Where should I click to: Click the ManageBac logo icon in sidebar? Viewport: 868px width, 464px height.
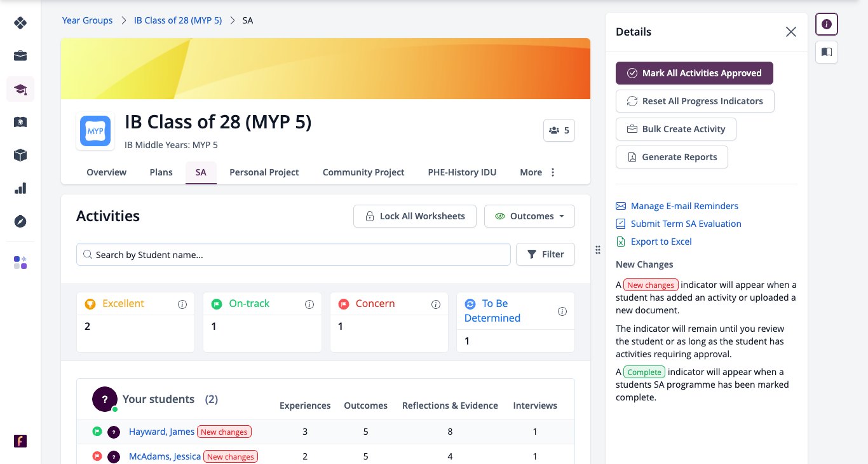click(x=20, y=24)
